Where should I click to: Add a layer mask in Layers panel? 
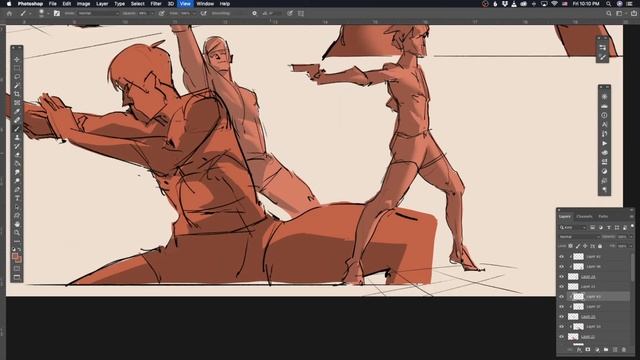(x=588, y=350)
